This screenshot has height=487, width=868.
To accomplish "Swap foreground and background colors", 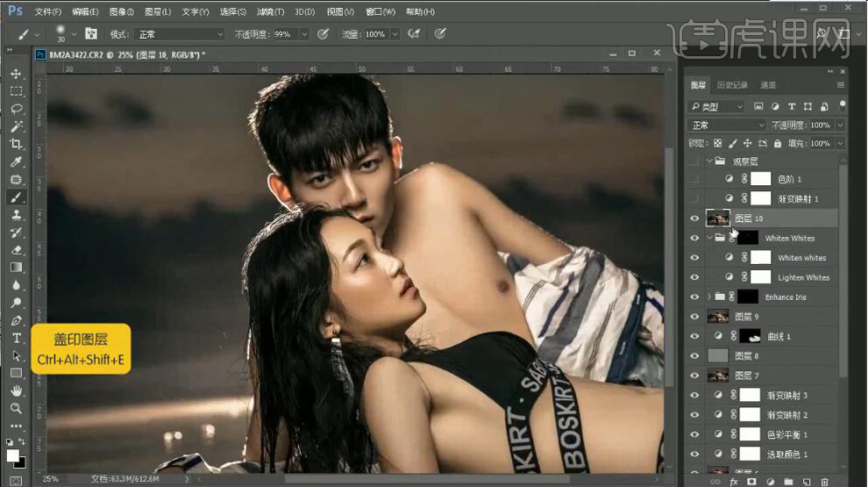I will tap(22, 441).
